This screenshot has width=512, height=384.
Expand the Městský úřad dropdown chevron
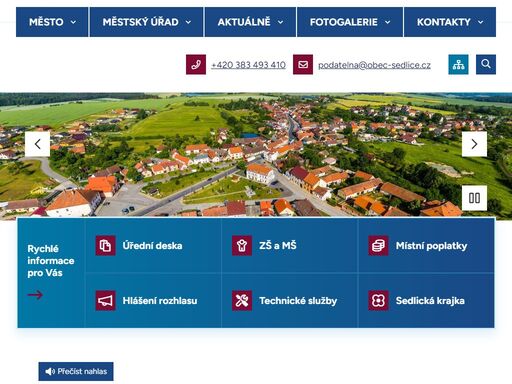pos(188,22)
